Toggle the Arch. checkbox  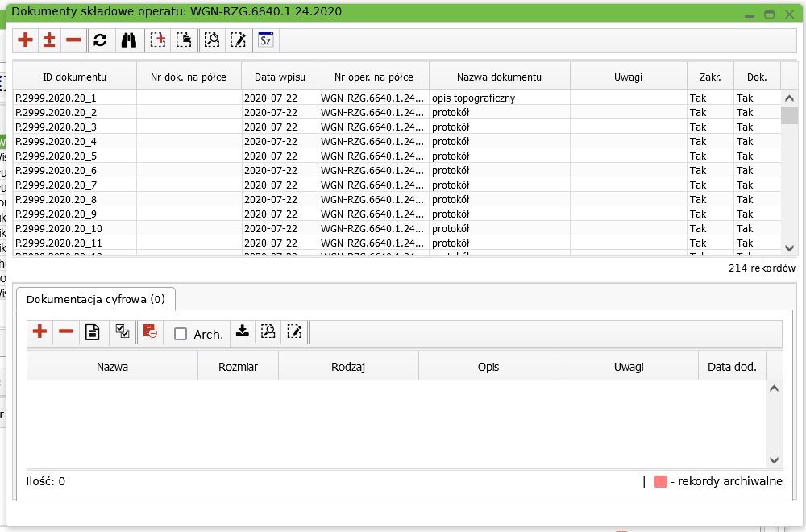coord(181,334)
